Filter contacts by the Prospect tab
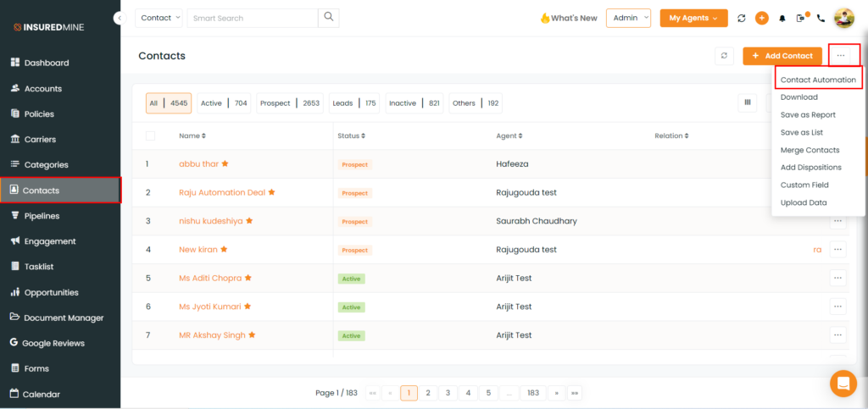 pyautogui.click(x=290, y=103)
